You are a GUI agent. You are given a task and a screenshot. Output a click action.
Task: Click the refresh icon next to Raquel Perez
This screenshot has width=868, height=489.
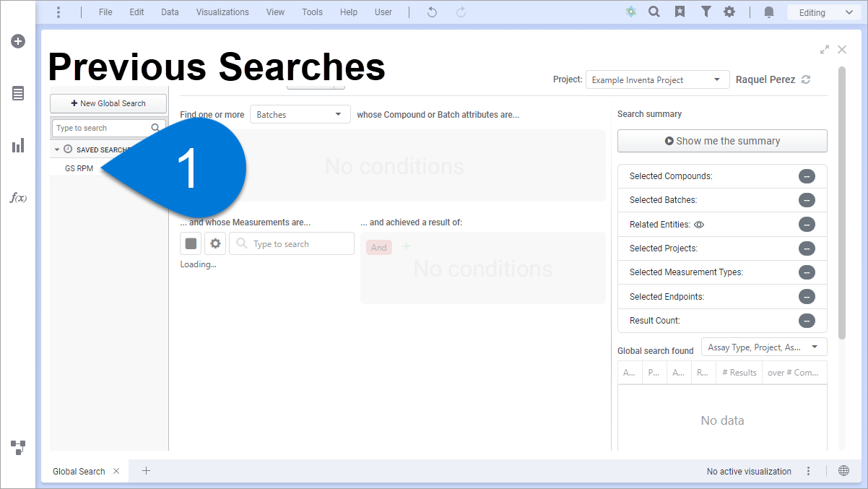tap(806, 79)
